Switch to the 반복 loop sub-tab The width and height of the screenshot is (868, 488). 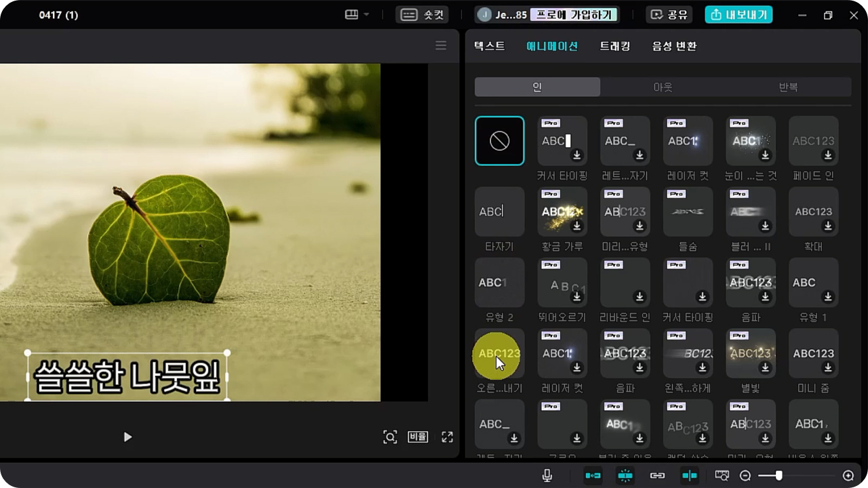tap(788, 87)
